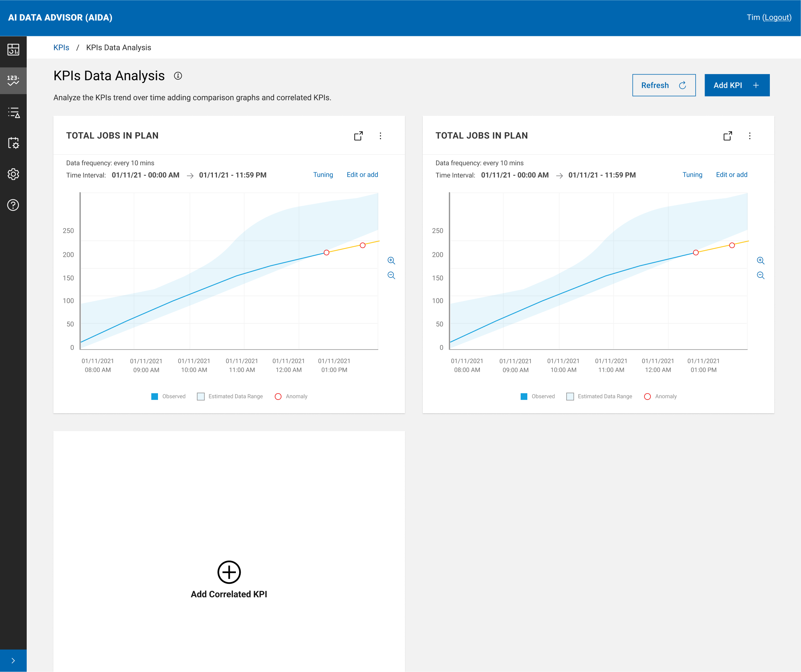Viewport: 801px width, 672px height.
Task: Toggle Anomaly legend in left chart
Action: 291,396
